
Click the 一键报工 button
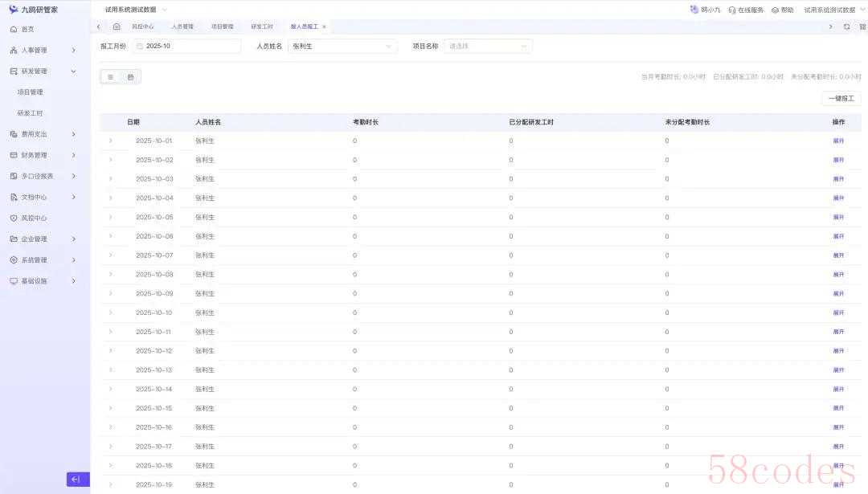(841, 98)
